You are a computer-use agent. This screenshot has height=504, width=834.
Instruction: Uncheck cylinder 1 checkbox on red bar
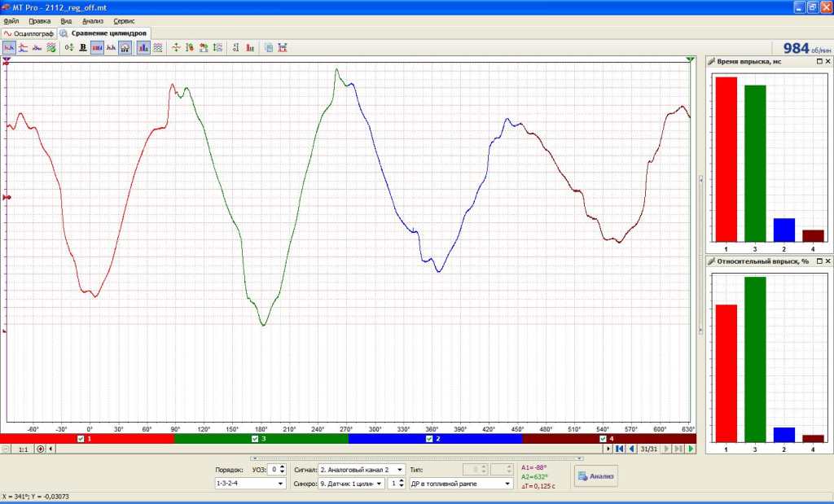point(81,439)
